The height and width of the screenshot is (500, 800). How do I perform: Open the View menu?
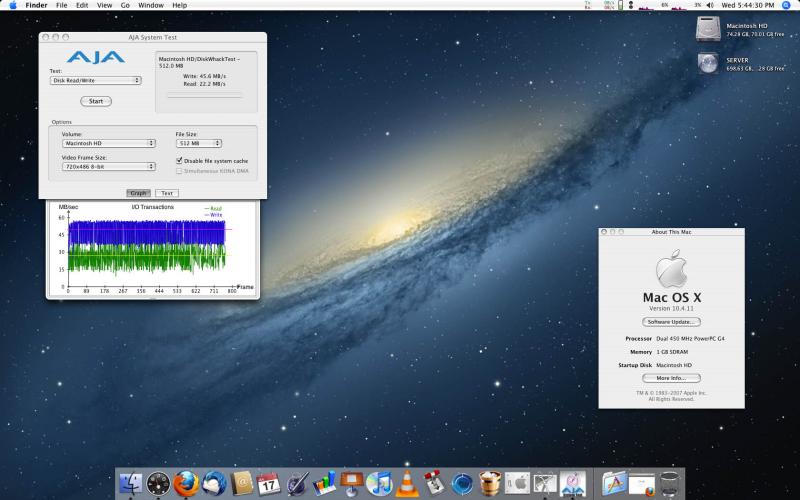point(105,5)
